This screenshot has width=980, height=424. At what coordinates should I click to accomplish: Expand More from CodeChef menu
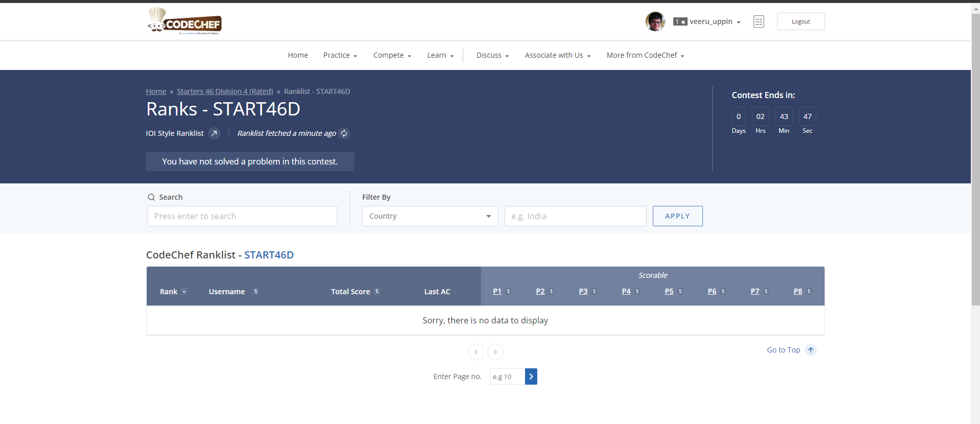pos(645,55)
